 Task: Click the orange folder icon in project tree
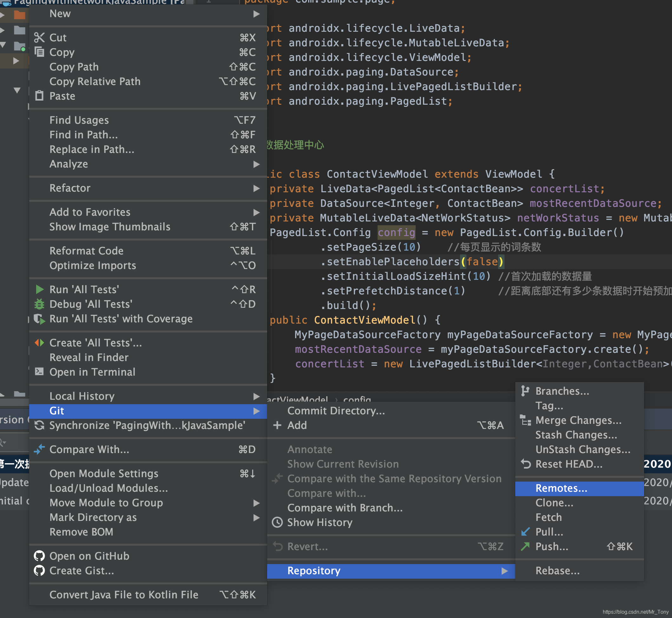pyautogui.click(x=19, y=15)
